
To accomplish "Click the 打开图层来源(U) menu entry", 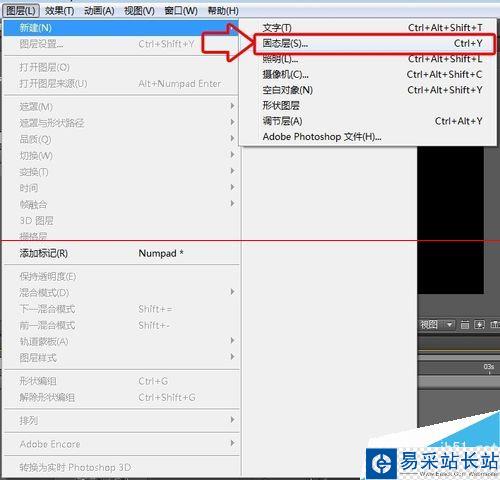I will coord(121,83).
